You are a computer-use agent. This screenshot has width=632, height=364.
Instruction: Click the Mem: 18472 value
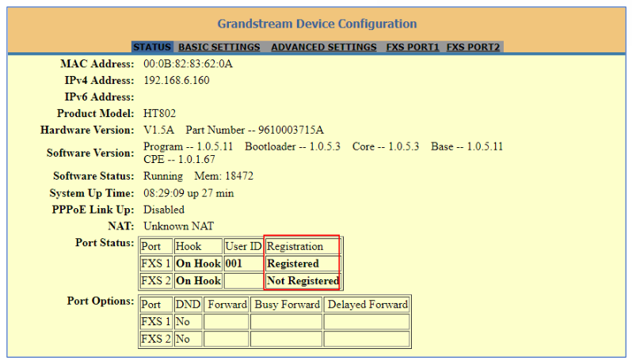point(223,176)
